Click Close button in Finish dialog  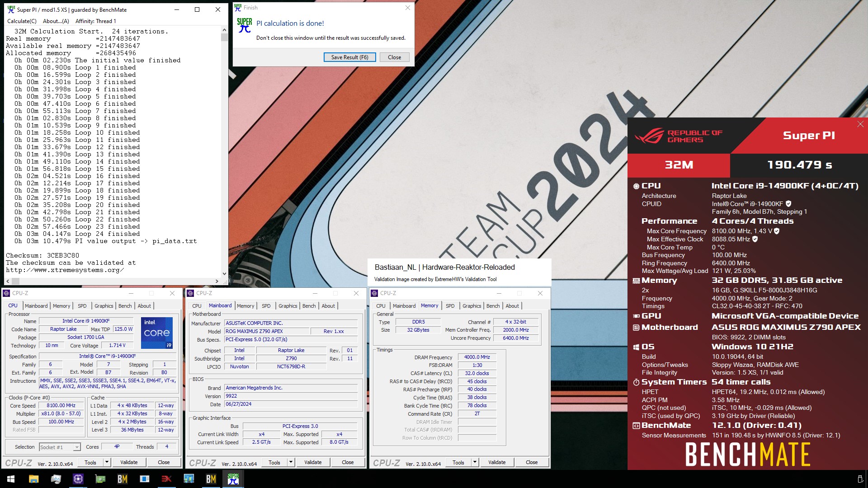coord(394,57)
